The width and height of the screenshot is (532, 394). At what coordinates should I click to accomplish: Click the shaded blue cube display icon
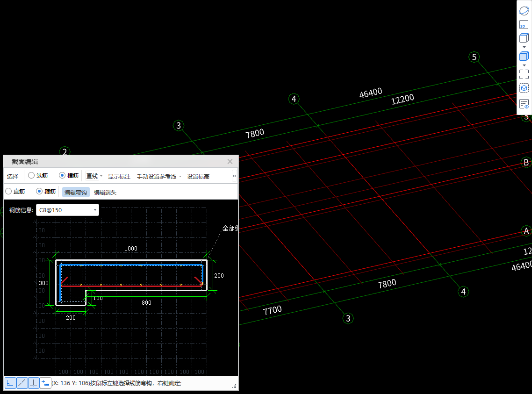[524, 56]
